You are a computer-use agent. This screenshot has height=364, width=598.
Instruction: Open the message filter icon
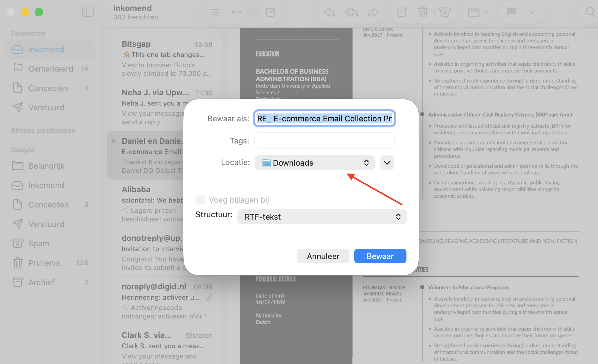pos(215,12)
